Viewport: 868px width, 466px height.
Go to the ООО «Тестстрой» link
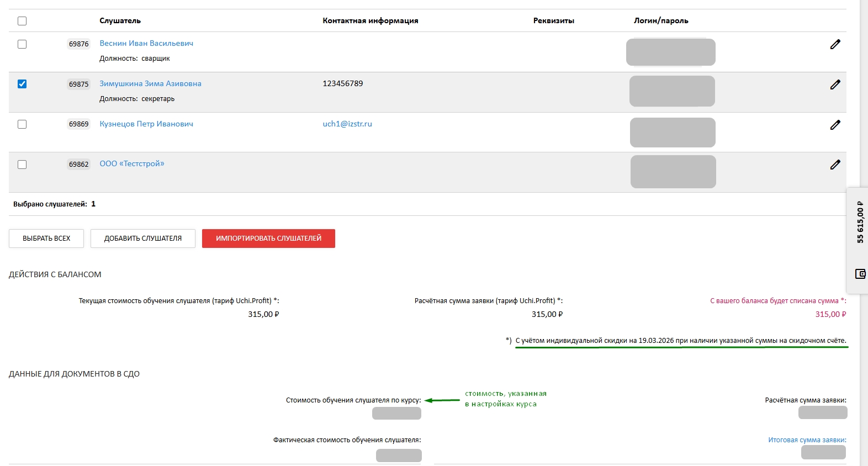132,163
